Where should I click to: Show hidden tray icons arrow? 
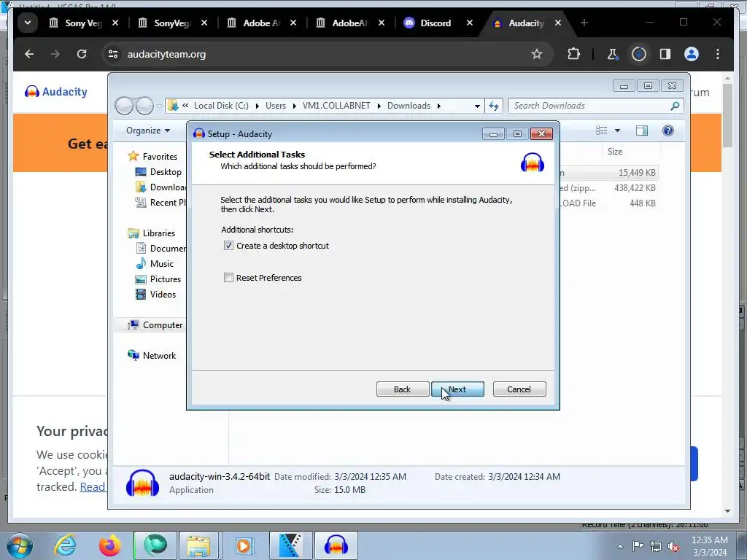click(620, 547)
